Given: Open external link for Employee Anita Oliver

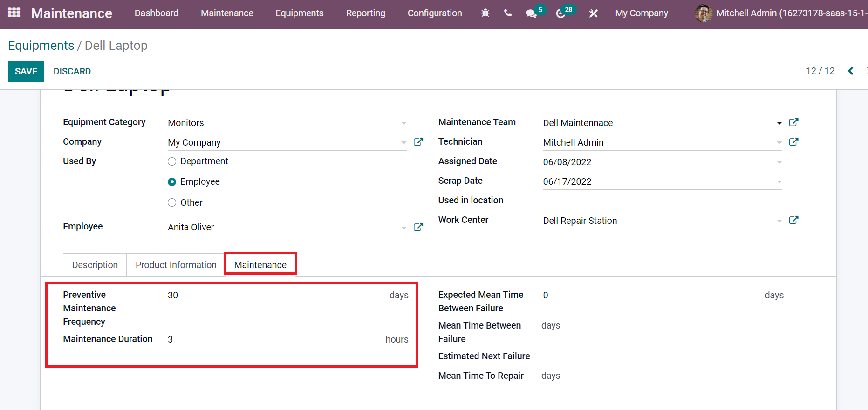Looking at the screenshot, I should coord(418,227).
